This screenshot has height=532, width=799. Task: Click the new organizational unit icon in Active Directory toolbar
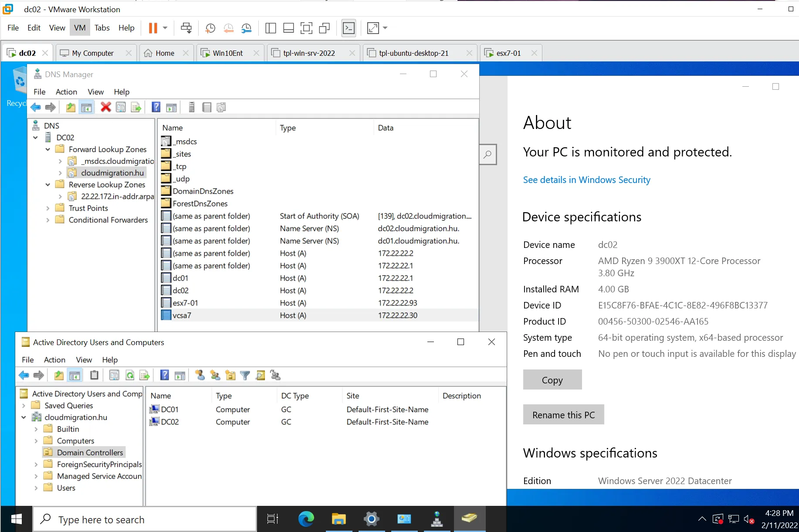pos(230,376)
